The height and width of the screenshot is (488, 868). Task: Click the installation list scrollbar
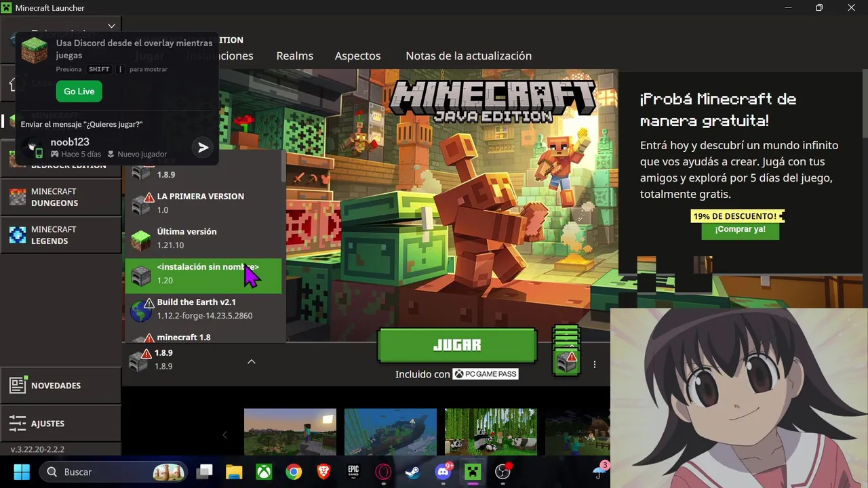[x=283, y=167]
